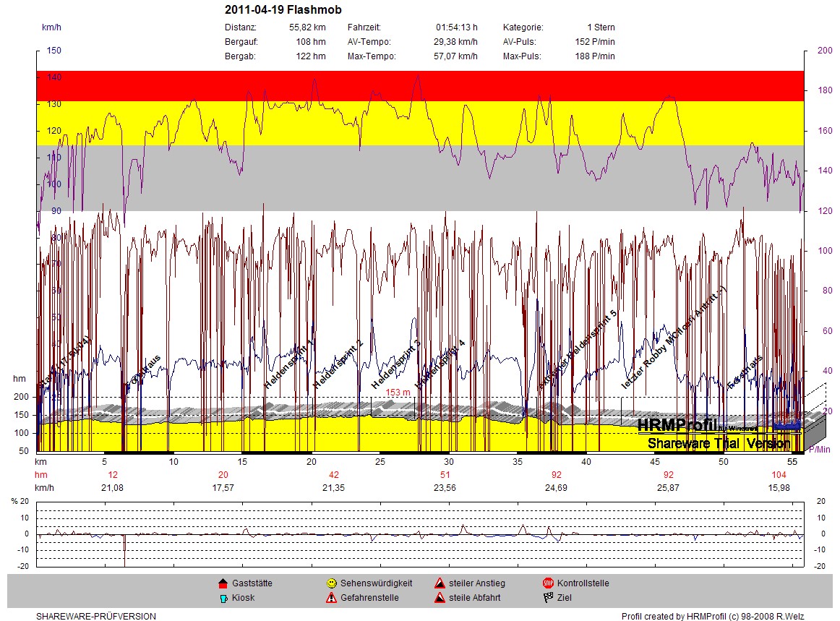Click the steile Abfahrt triangle icon
The image size is (840, 621).
click(439, 598)
